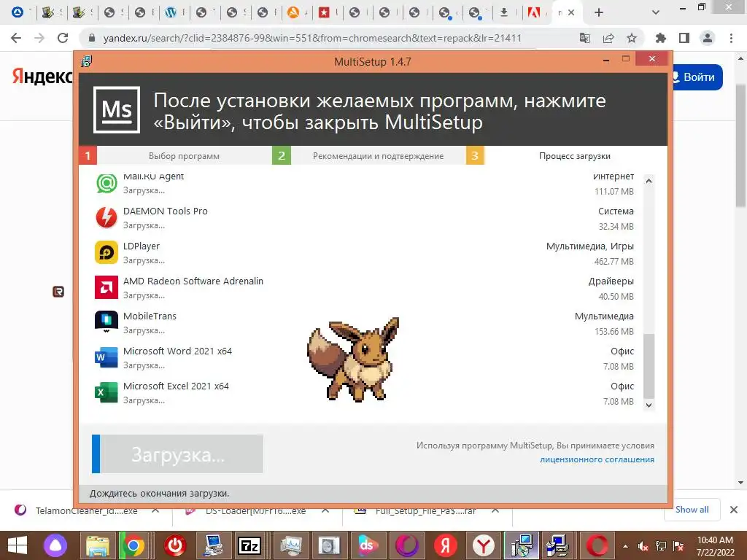Click the share page icon in Chrome
Image resolution: width=747 pixels, height=560 pixels.
point(608,38)
